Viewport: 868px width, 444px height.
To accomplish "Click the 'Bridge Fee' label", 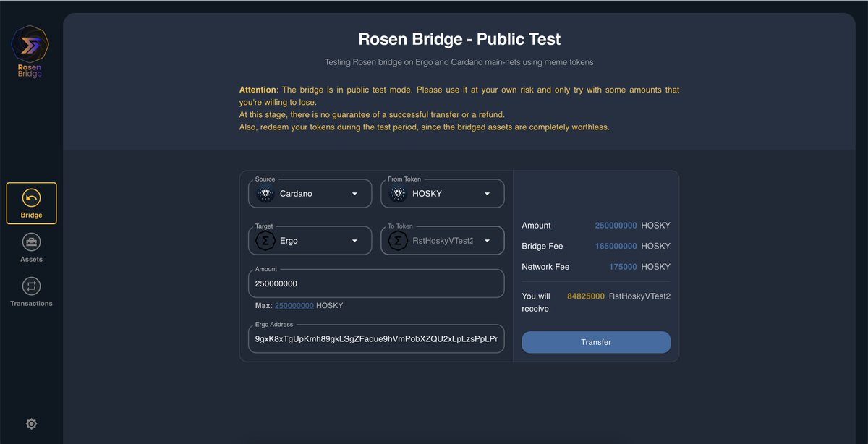I will [542, 246].
